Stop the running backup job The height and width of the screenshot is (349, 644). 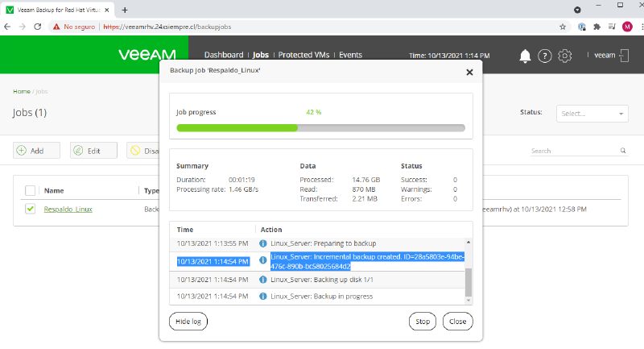coord(422,322)
